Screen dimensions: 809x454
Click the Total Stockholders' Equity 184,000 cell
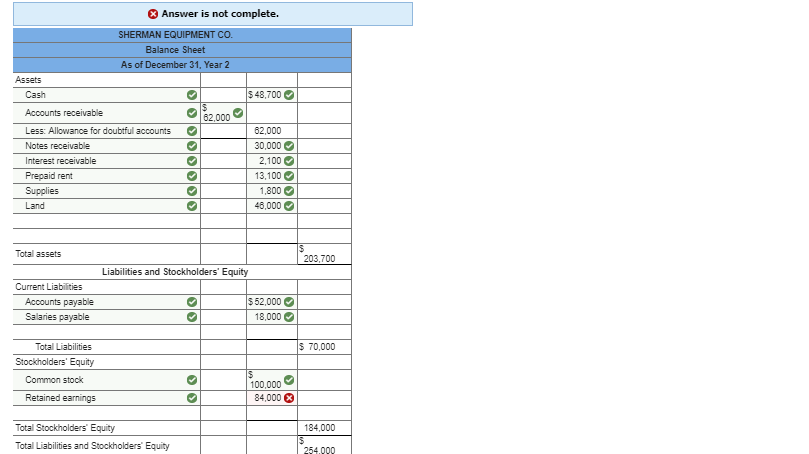coord(325,428)
